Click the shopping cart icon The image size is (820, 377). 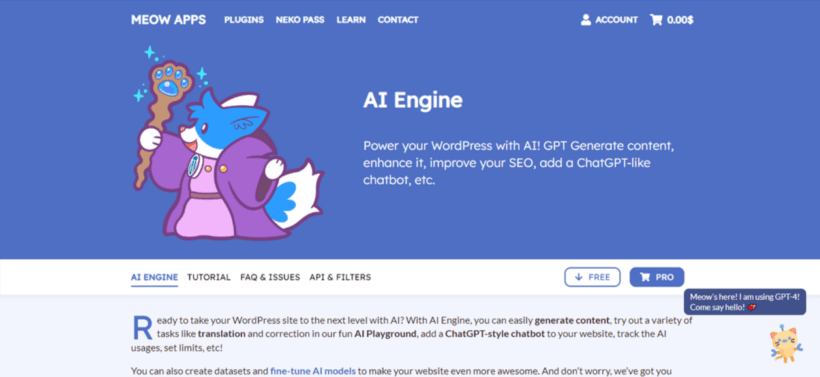click(x=656, y=20)
